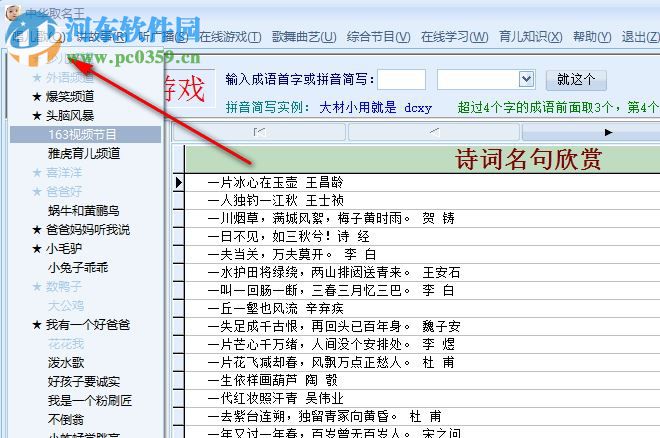
Task: Select row 一年又过一年春 宋之问
Action: click(423, 432)
